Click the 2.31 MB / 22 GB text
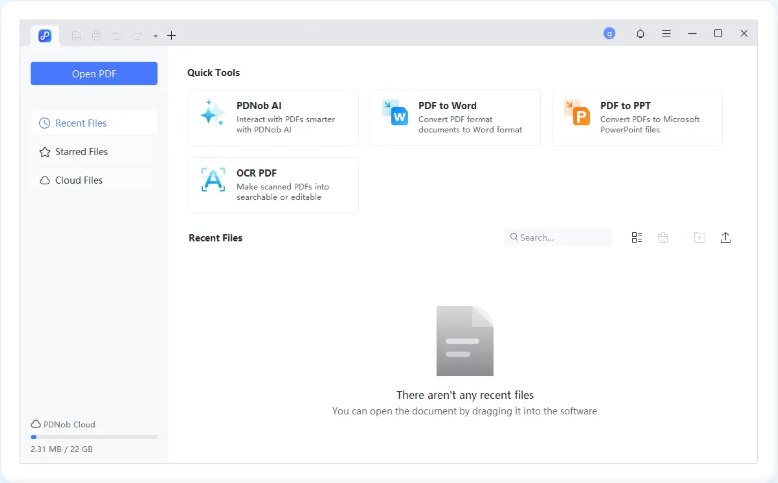 pyautogui.click(x=62, y=449)
